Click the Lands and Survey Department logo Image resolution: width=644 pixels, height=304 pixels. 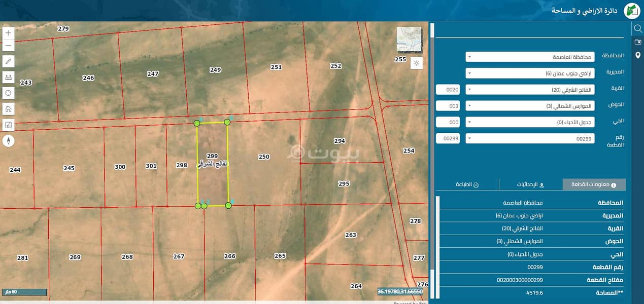point(632,11)
